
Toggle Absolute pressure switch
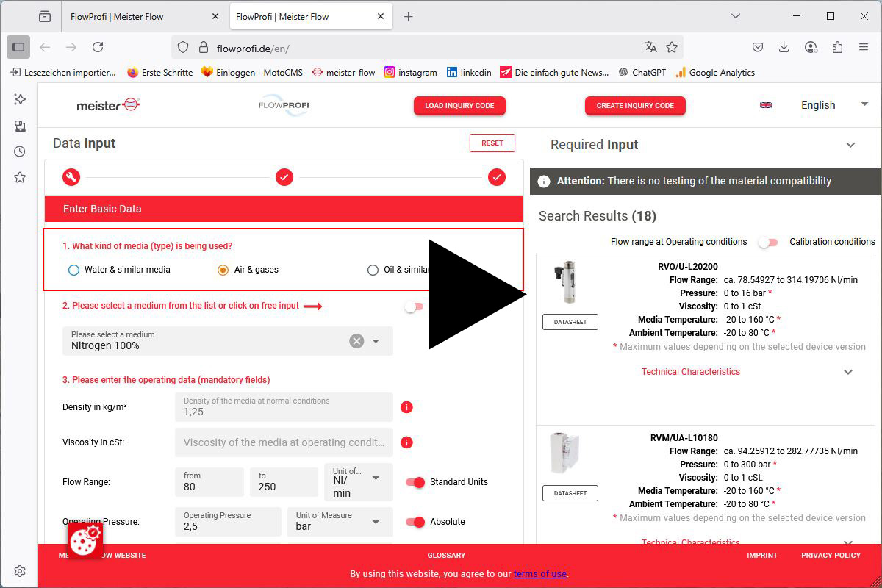click(415, 522)
